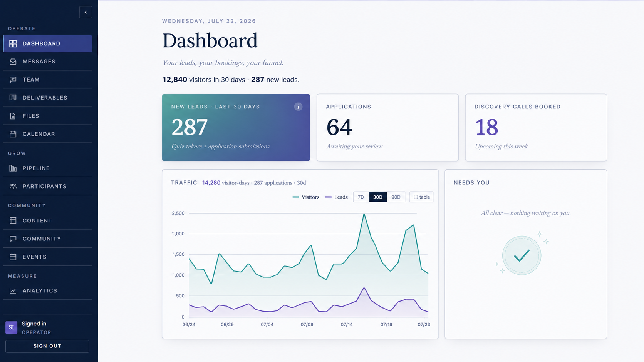
Task: Click the 06/24 date on chart axis
Action: tap(189, 325)
